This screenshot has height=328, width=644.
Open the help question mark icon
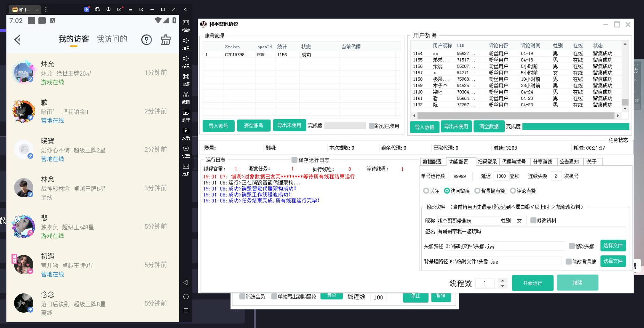[x=146, y=40]
